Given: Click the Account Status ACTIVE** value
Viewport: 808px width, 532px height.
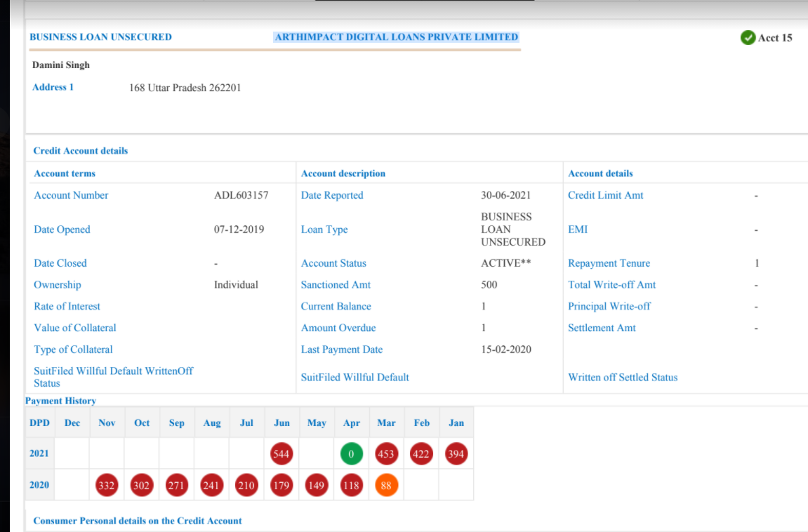Looking at the screenshot, I should pyautogui.click(x=505, y=263).
